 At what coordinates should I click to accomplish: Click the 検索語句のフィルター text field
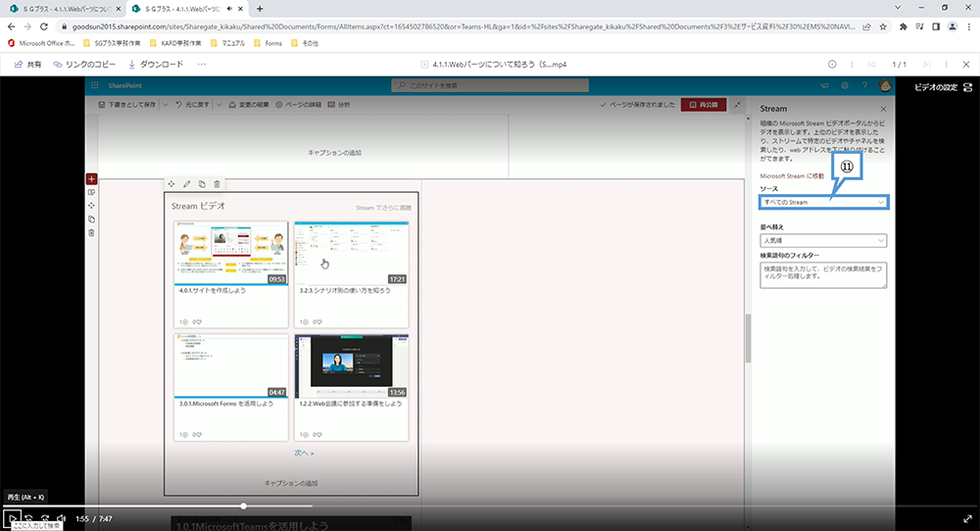tap(824, 275)
